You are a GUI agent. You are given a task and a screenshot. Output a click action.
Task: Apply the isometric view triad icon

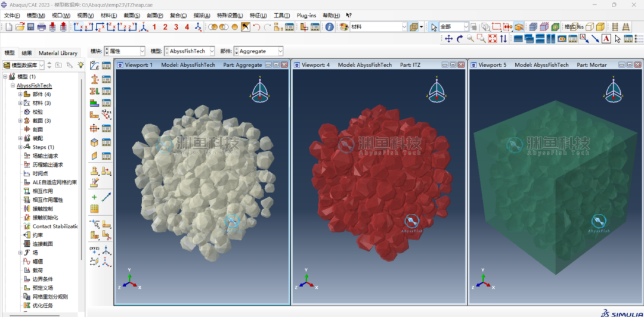[143, 27]
